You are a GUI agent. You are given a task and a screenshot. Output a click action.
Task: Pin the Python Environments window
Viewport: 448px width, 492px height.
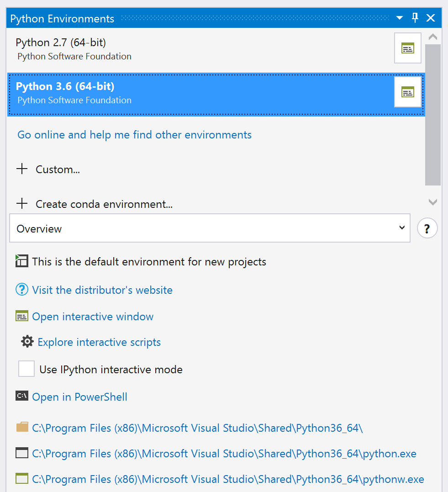click(x=415, y=18)
